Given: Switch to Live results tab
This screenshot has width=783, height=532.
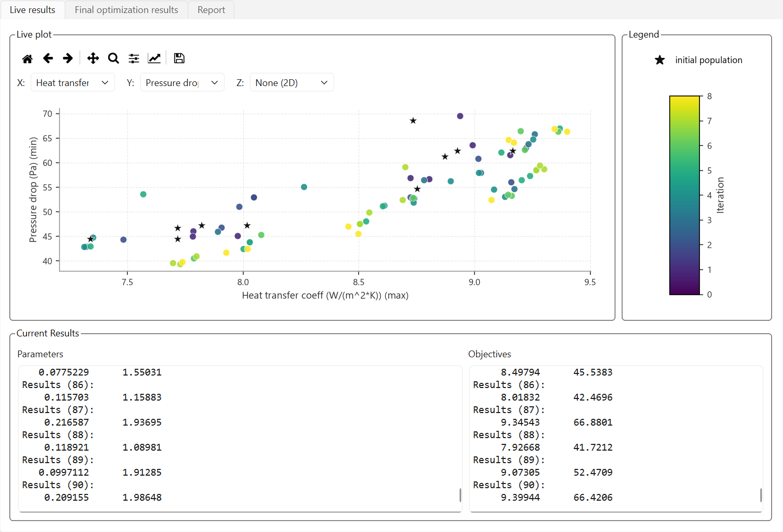Looking at the screenshot, I should click(x=32, y=10).
